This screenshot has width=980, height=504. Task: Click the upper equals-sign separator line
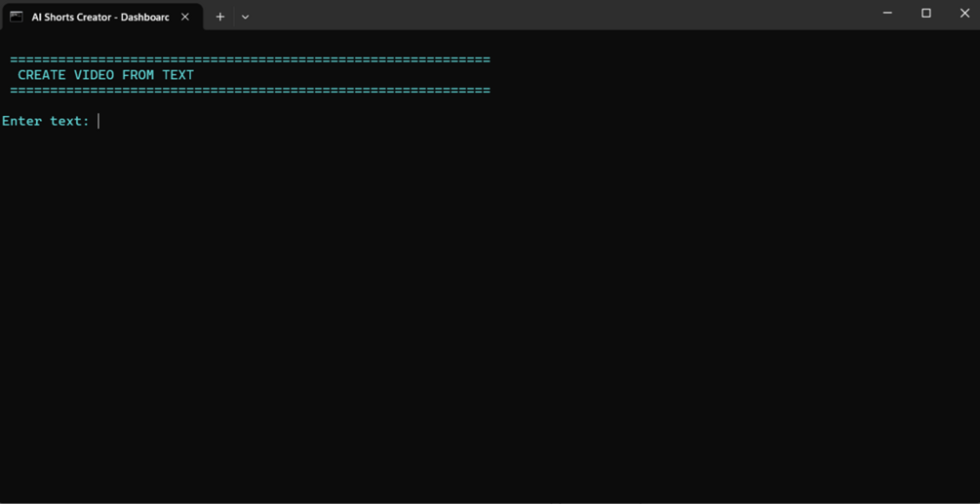[x=250, y=60]
